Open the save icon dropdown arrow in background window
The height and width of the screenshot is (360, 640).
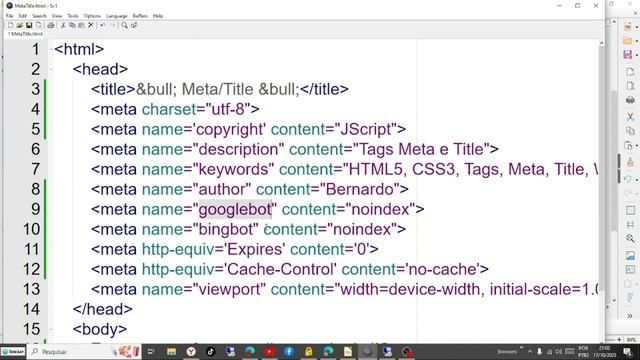pyautogui.click(x=636, y=55)
